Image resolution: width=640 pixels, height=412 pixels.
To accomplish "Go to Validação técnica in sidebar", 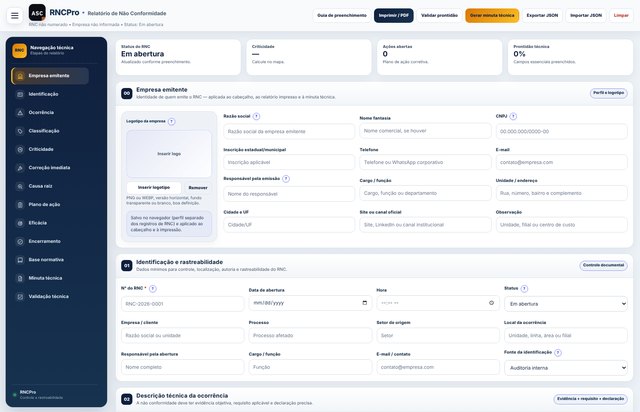I will click(50, 296).
